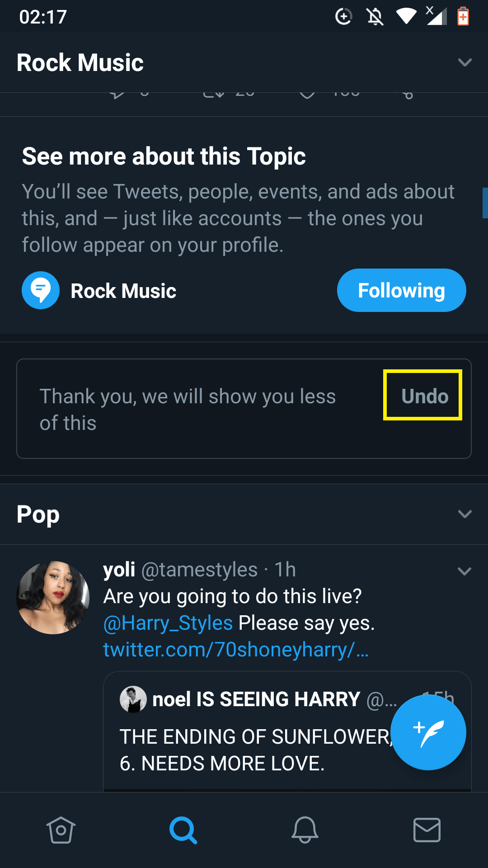Open the twitter.com/70shoneyharry link

235,650
